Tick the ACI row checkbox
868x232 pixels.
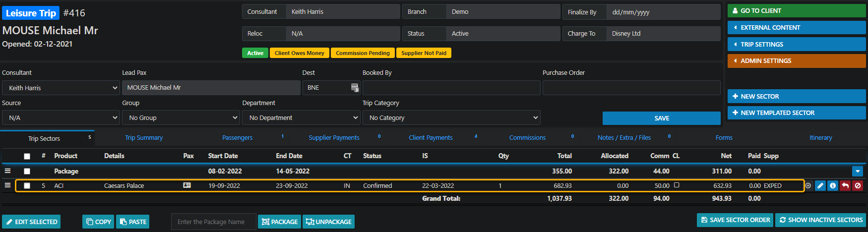tap(27, 186)
